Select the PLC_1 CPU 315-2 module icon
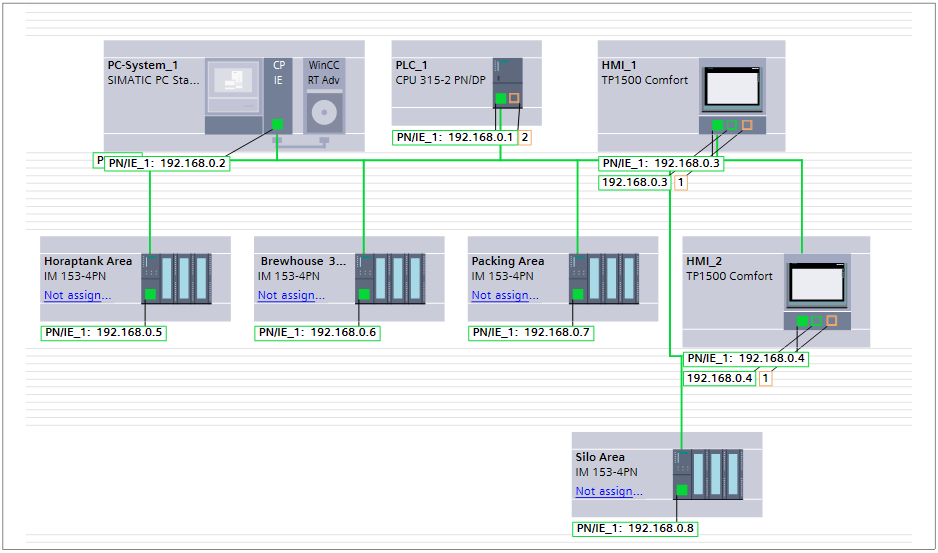The width and height of the screenshot is (938, 553). (x=507, y=83)
